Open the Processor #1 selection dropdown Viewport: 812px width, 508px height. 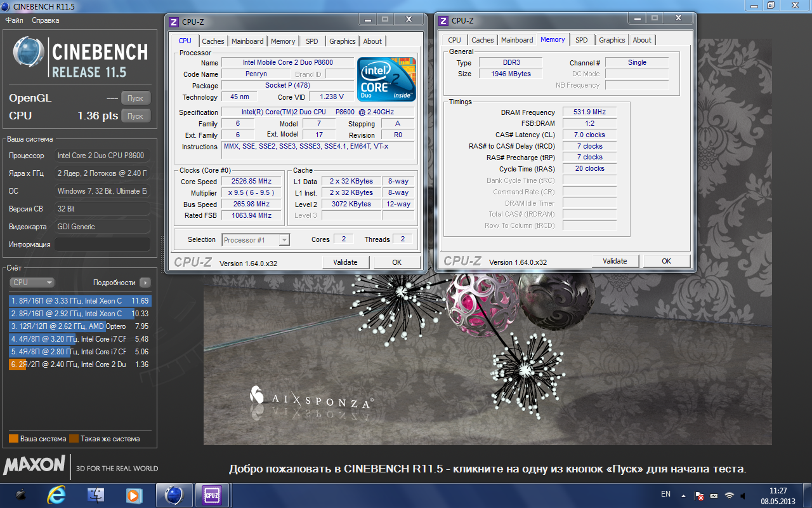[256, 240]
